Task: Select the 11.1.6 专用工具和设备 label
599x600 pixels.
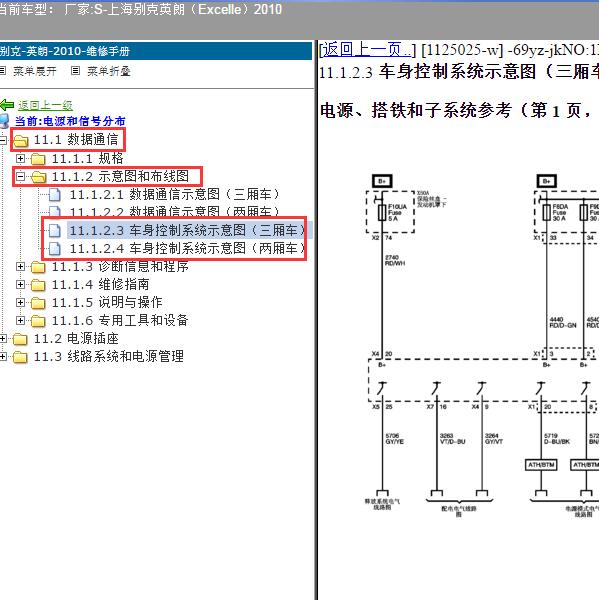Action: (120, 320)
